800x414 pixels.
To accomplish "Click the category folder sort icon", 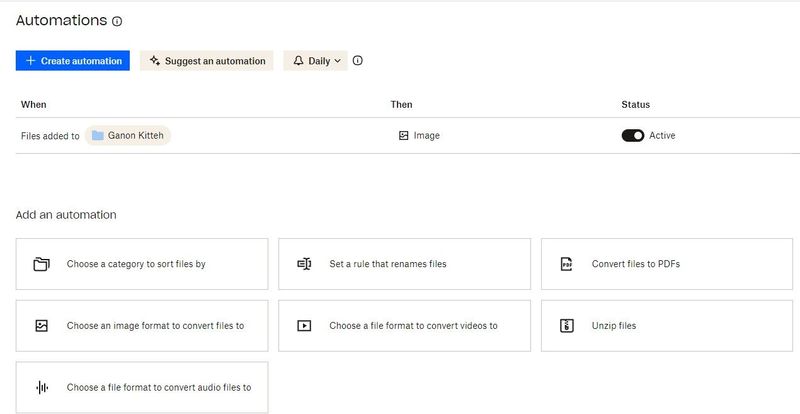I will coord(41,264).
